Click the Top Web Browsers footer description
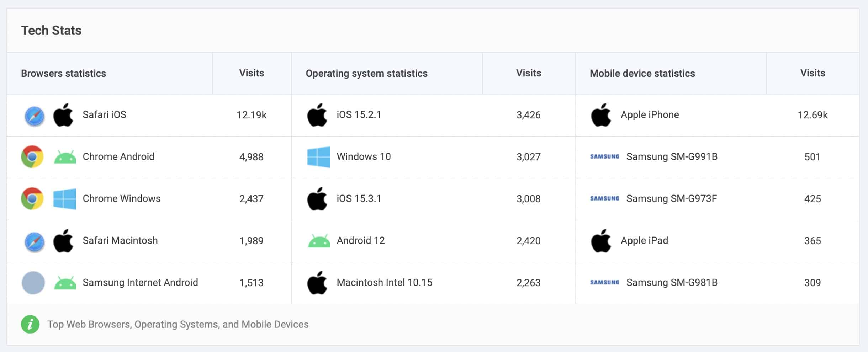Screen dimensions: 868x352 coord(178,324)
